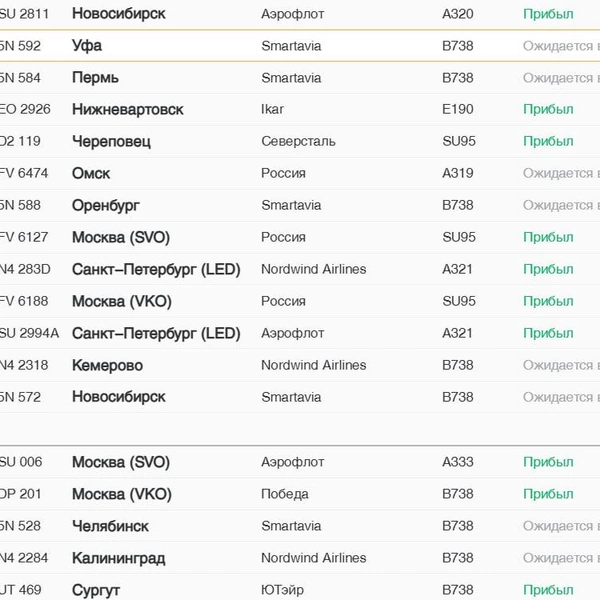The height and width of the screenshot is (600, 600).
Task: Click flight number SU 006
Action: click(x=22, y=462)
